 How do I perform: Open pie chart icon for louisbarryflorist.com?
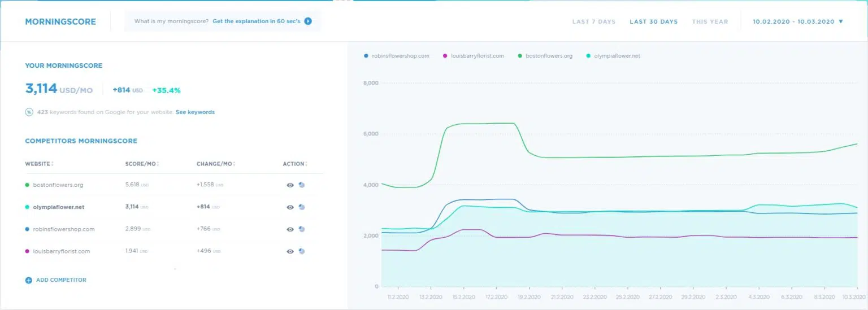coord(302,251)
